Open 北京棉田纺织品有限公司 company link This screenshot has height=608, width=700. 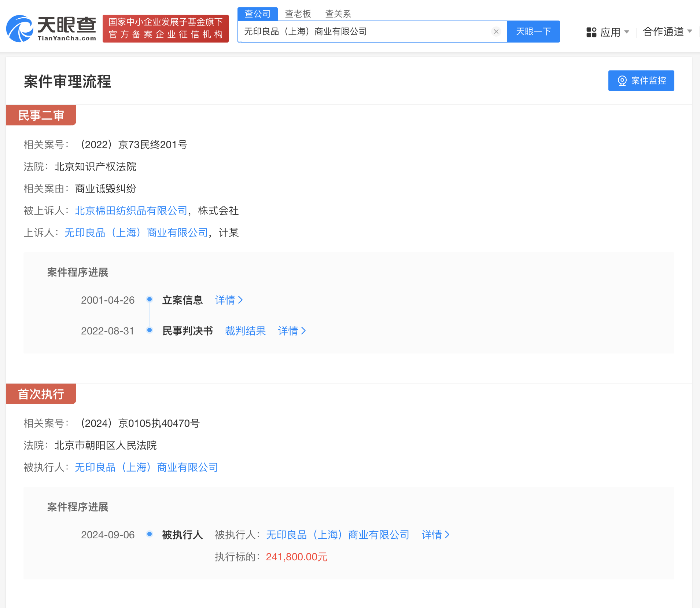tap(130, 210)
